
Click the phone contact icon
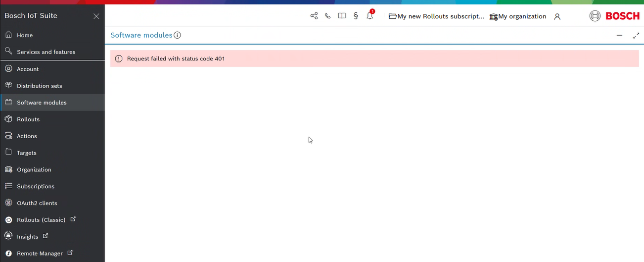(x=327, y=16)
